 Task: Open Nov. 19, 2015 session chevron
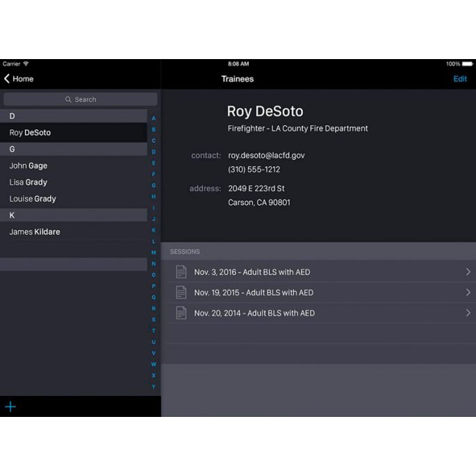468,293
